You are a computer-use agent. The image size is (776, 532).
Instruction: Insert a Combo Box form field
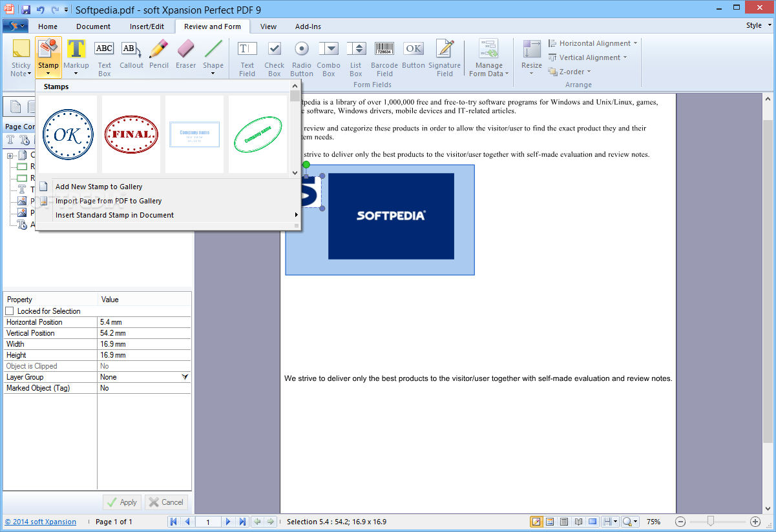328,58
